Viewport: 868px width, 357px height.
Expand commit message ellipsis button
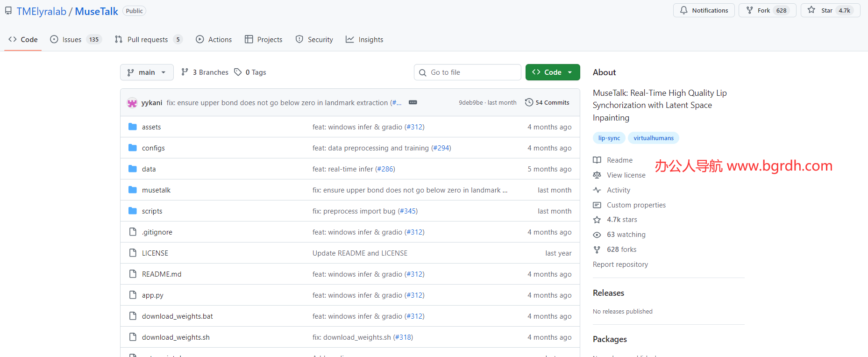tap(413, 102)
